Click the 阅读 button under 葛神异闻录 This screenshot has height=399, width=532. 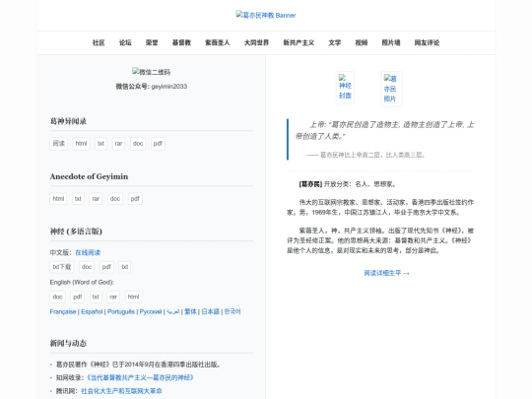pos(59,144)
